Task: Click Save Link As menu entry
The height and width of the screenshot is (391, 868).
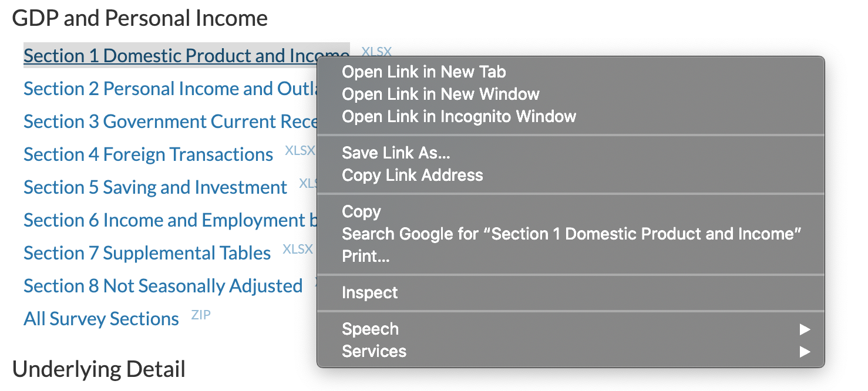Action: click(395, 153)
